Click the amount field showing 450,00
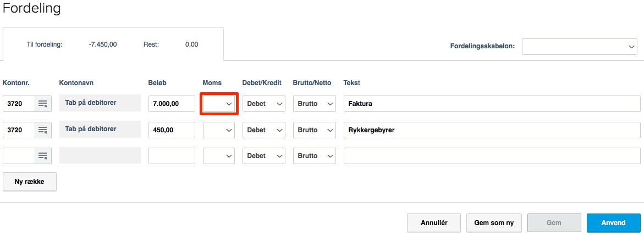The width and height of the screenshot is (644, 236). click(x=172, y=130)
